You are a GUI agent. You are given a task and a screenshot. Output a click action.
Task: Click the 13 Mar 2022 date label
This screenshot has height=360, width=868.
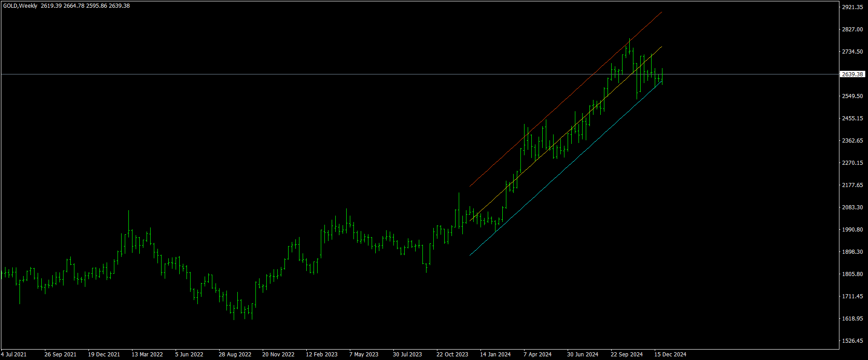[147, 355]
